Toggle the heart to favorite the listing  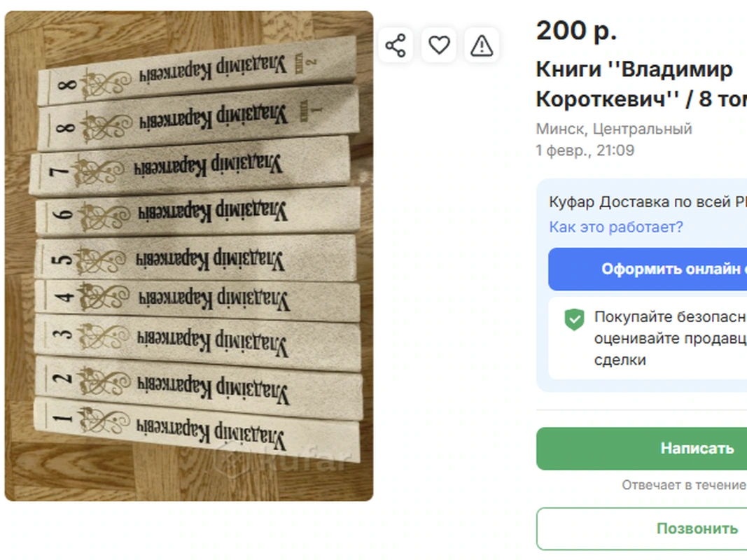(x=439, y=44)
